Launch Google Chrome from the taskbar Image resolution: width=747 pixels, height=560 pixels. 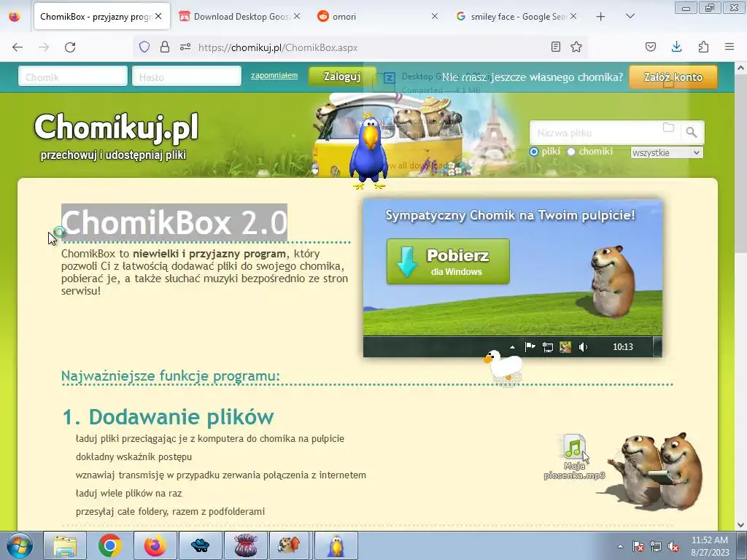tap(110, 545)
